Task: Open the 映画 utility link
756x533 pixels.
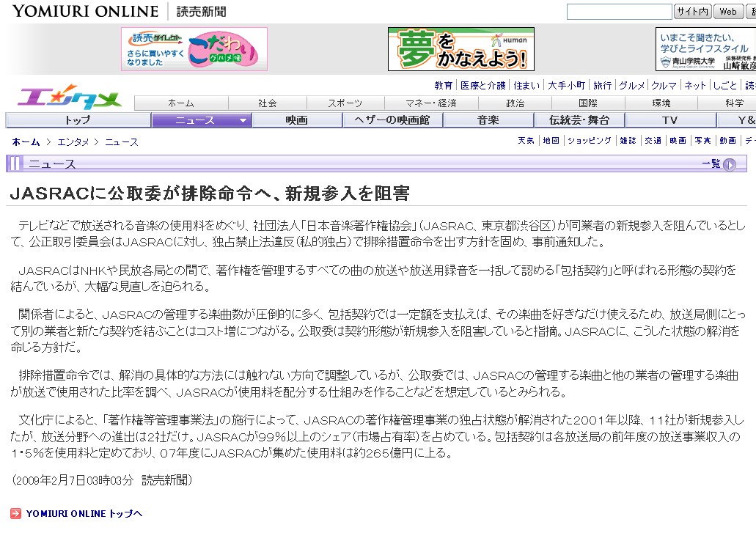Action: pyautogui.click(x=678, y=140)
